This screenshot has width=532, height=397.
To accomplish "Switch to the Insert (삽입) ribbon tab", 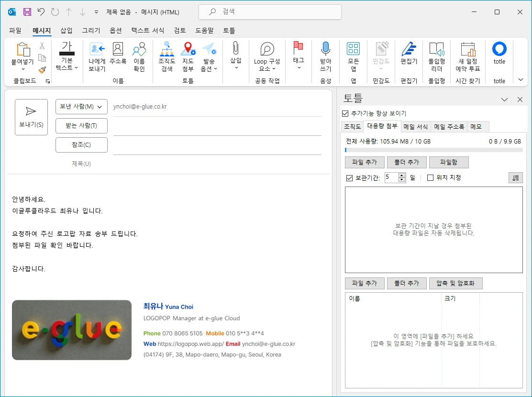I will (66, 31).
